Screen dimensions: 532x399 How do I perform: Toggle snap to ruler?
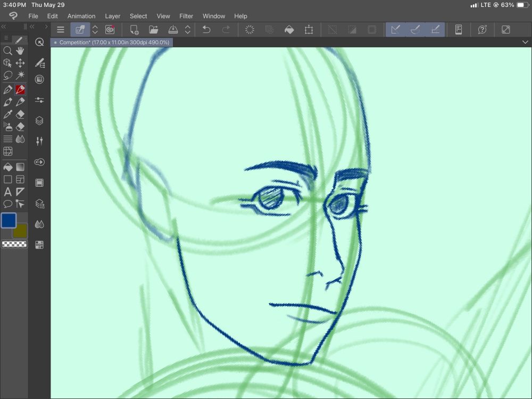pos(395,30)
